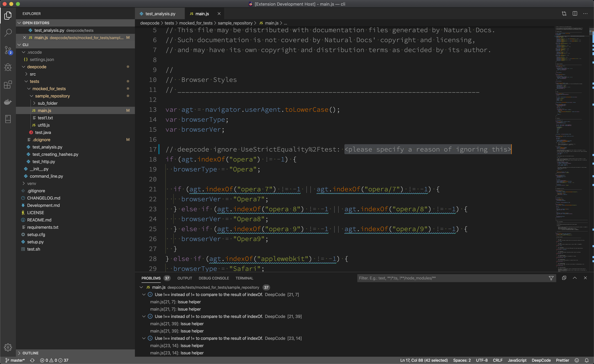Maximize the bottom panel size
594x364 pixels.
[575, 278]
